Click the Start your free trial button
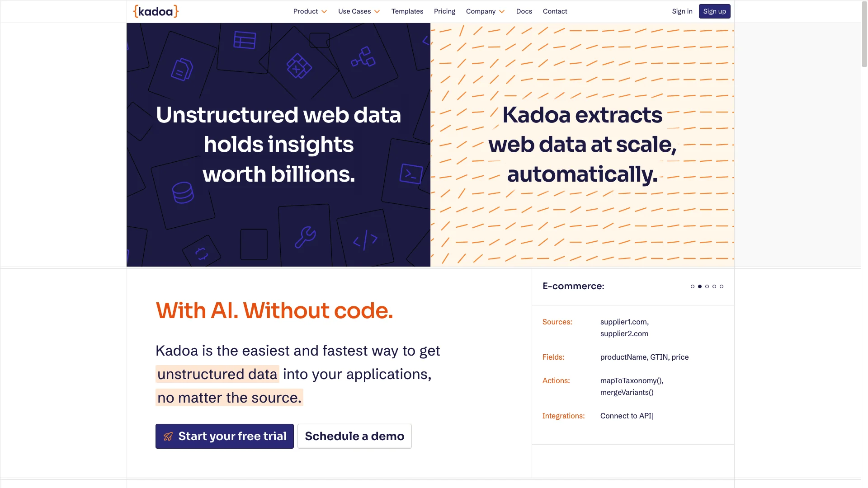This screenshot has width=868, height=488. tap(224, 436)
